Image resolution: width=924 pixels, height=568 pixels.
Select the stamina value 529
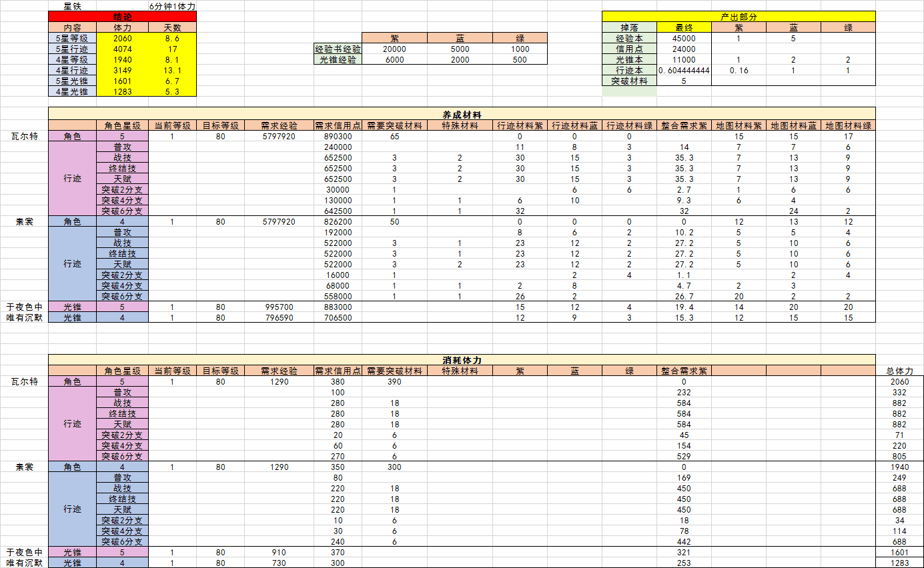coord(684,456)
